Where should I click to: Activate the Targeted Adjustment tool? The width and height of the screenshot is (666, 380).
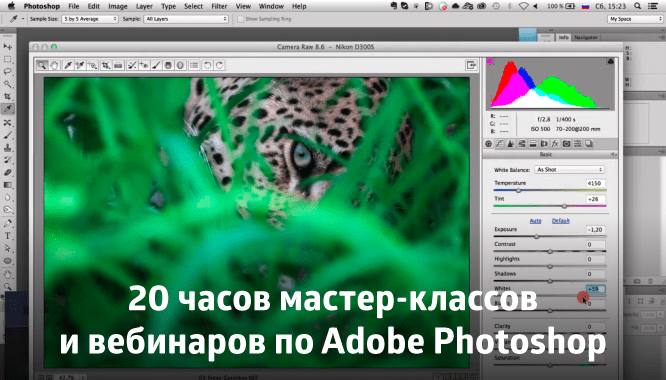(93, 65)
